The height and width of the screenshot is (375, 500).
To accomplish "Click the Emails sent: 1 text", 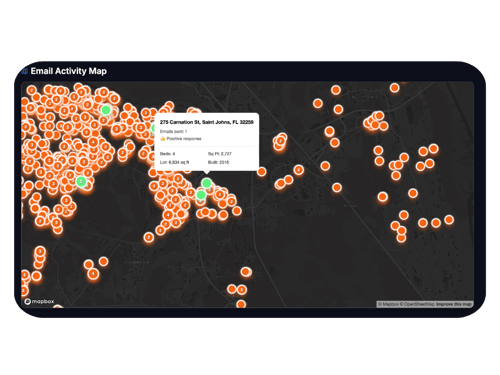I will pos(173,132).
